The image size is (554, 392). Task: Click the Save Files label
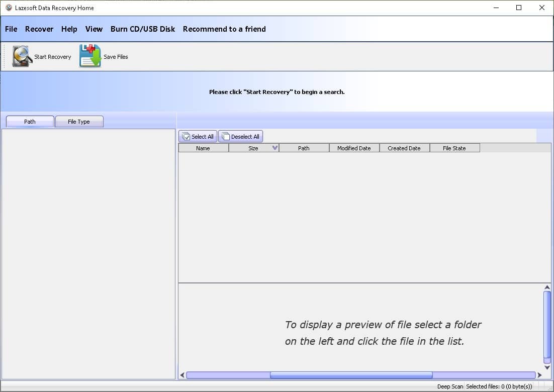coord(116,57)
